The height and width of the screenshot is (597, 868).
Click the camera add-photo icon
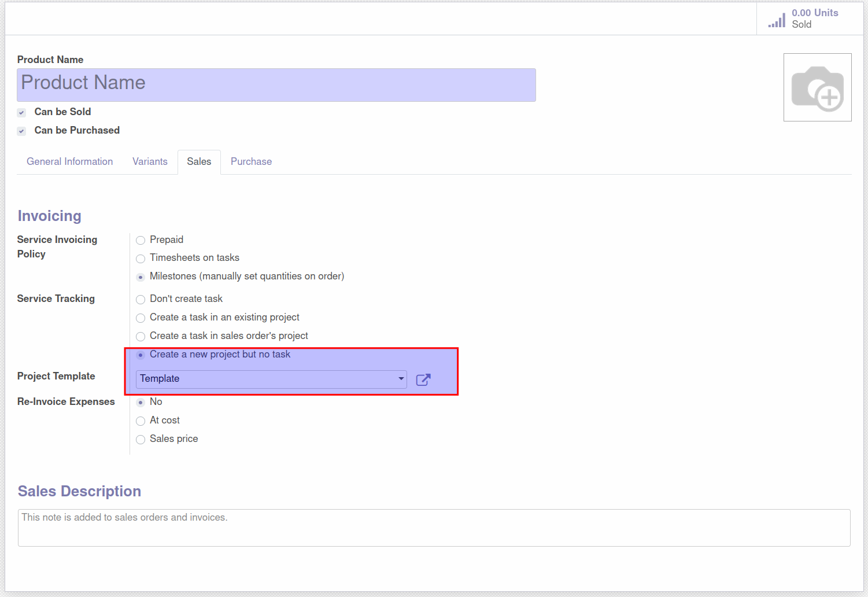[x=817, y=88]
